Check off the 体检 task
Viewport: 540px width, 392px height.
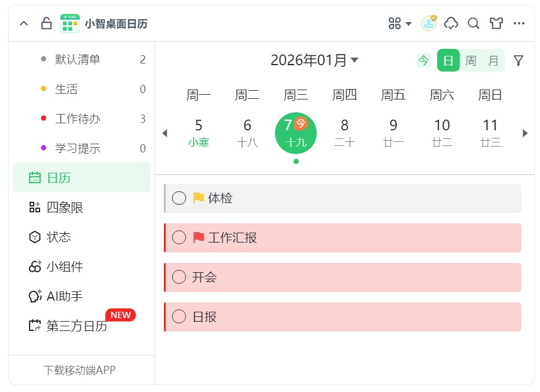pos(179,198)
